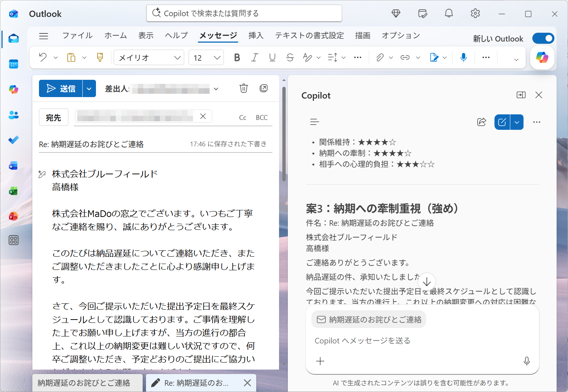
Task: Launch Word from the sidebar
Action: [14, 165]
